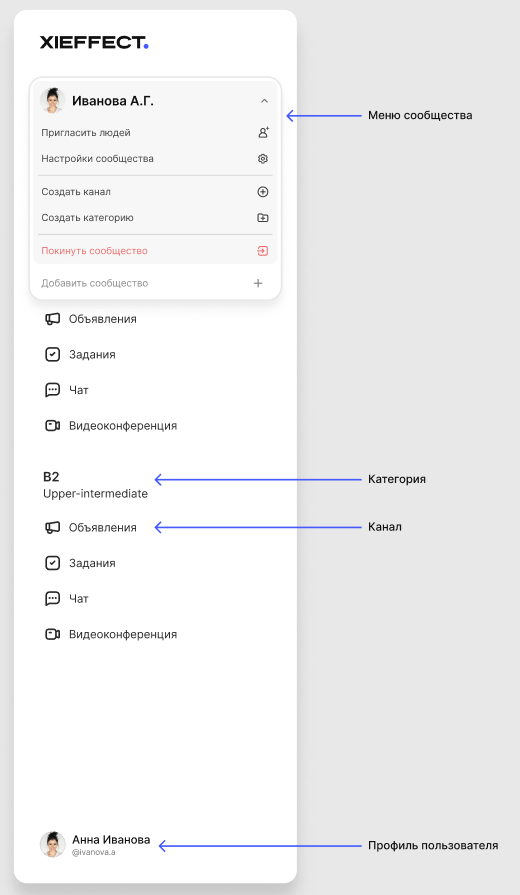Select the B2 Upper-intermediate category heading
This screenshot has height=895, width=520.
[x=95, y=485]
